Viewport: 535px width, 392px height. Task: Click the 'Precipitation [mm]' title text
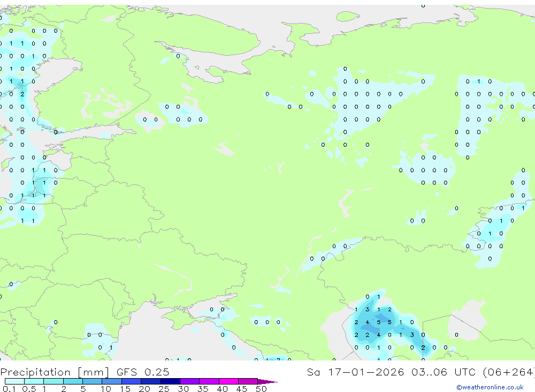click(x=55, y=372)
